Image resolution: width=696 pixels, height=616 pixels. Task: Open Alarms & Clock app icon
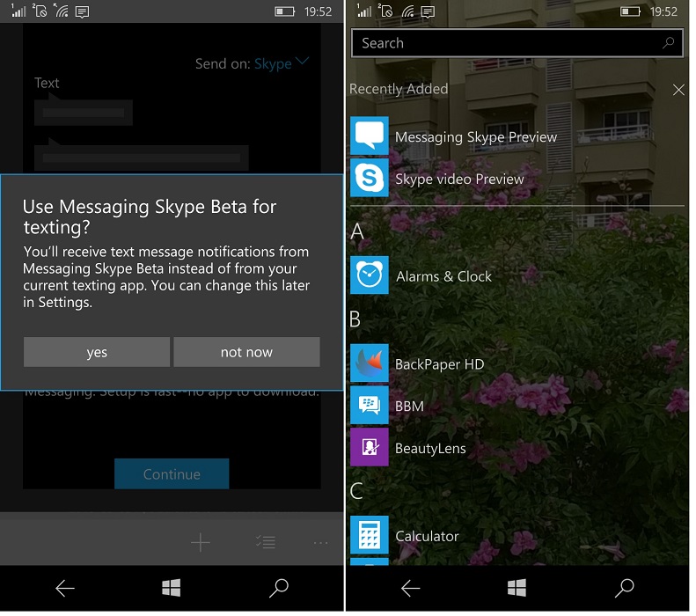(x=371, y=277)
